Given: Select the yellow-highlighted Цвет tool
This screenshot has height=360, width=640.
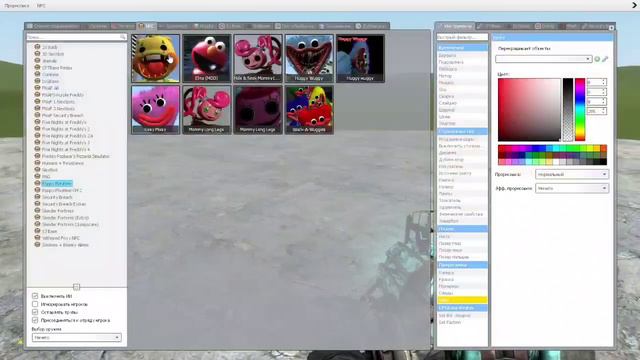Looking at the screenshot, I should pos(462,300).
